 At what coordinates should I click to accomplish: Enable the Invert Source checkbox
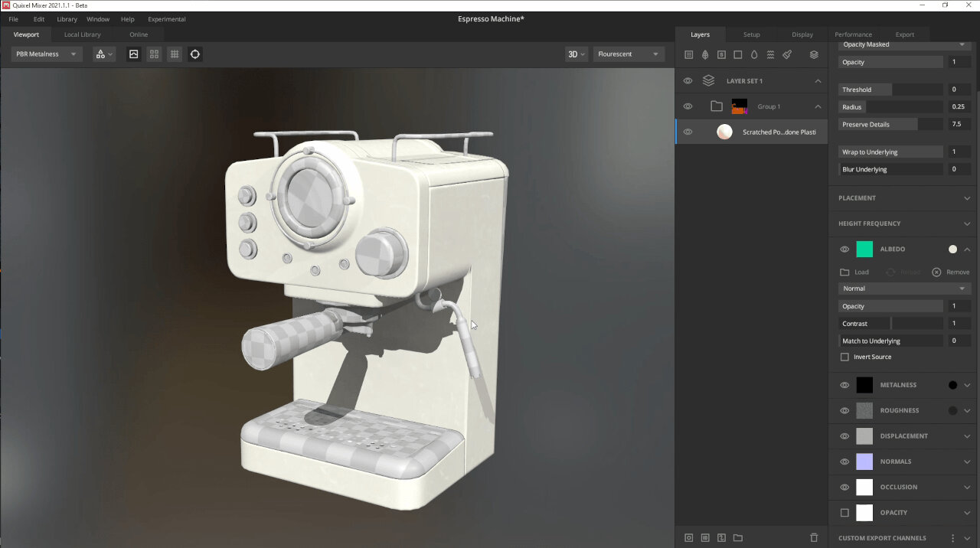point(844,357)
